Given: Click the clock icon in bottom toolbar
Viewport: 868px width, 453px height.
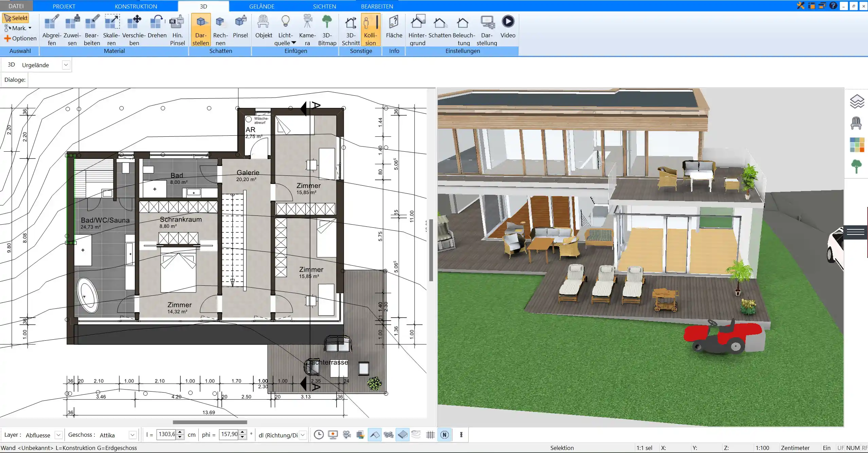Looking at the screenshot, I should [x=319, y=435].
